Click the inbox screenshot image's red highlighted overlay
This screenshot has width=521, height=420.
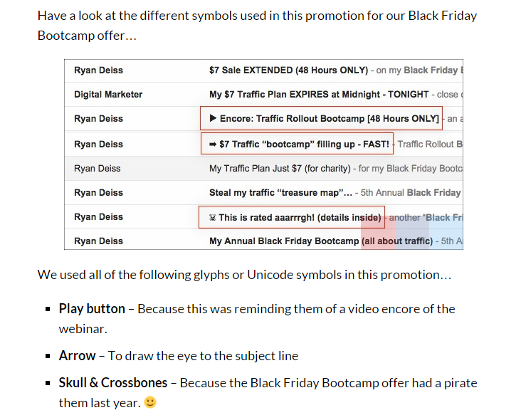coord(378,230)
